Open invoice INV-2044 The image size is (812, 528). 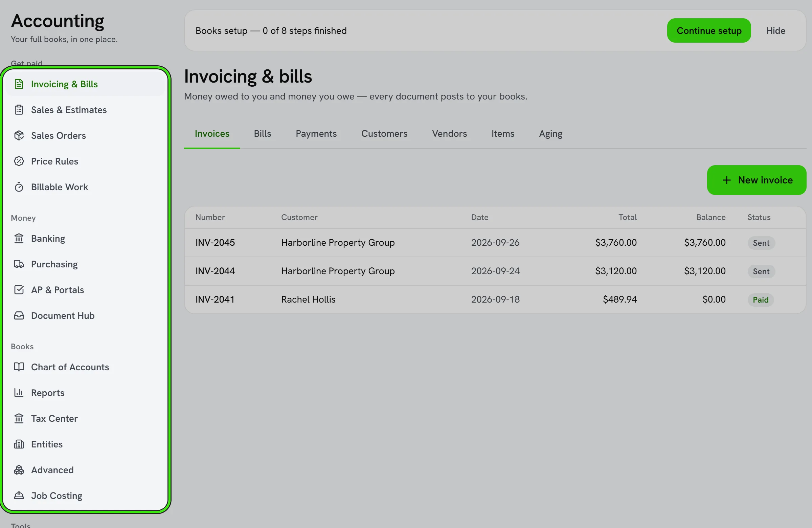coord(215,271)
